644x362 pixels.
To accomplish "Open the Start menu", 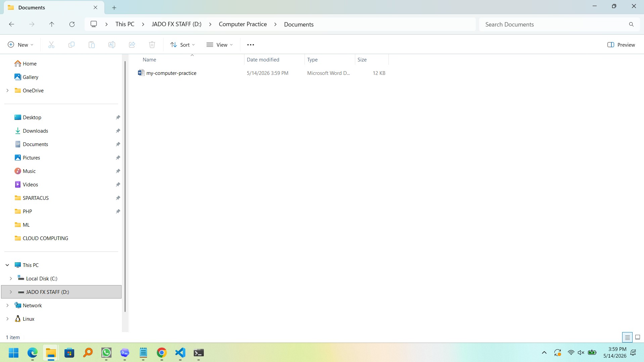I will (14, 353).
